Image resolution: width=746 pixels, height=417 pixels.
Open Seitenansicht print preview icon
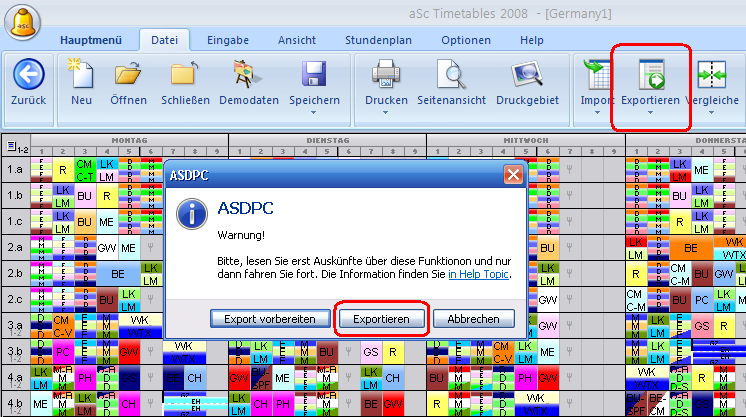click(x=451, y=74)
